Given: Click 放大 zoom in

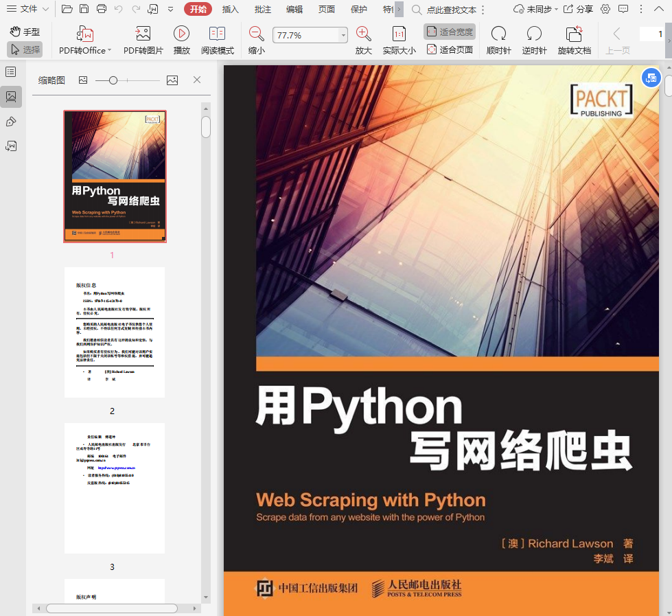Looking at the screenshot, I should coord(363,41).
